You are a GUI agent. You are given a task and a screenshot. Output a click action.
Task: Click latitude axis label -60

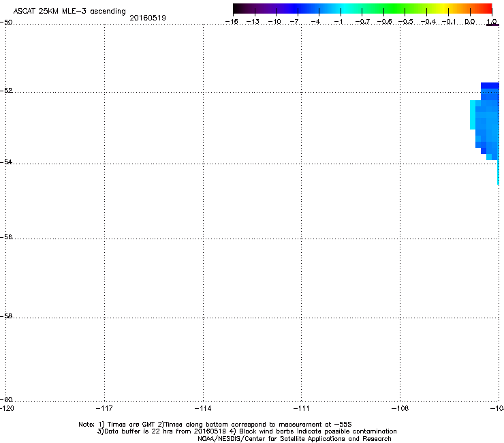[6, 400]
